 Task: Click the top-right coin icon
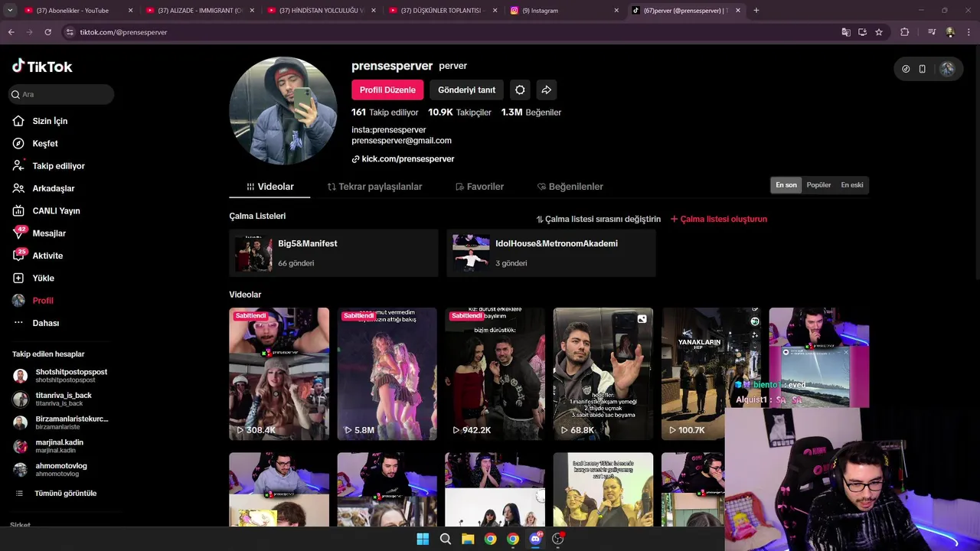click(x=906, y=69)
